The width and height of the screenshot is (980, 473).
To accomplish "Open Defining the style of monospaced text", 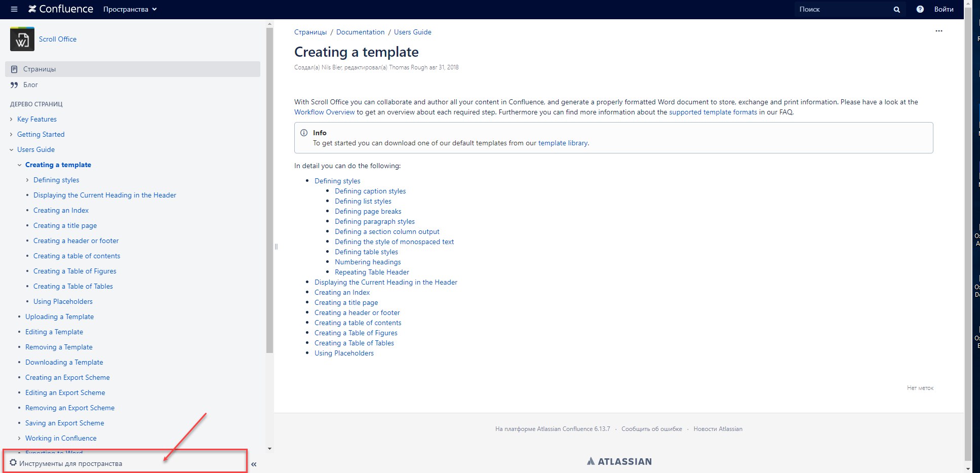I will click(395, 242).
